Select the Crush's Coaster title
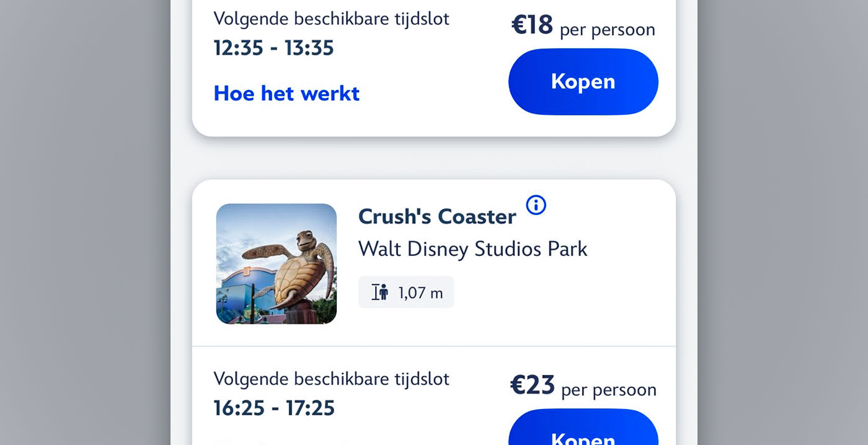Image resolution: width=868 pixels, height=445 pixels. pyautogui.click(x=437, y=217)
